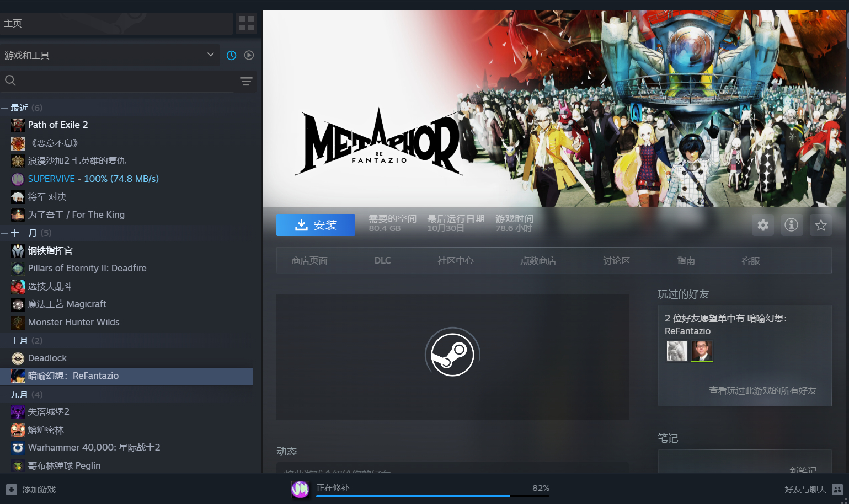Click the 需要的空间 80.4 GB text

392,223
